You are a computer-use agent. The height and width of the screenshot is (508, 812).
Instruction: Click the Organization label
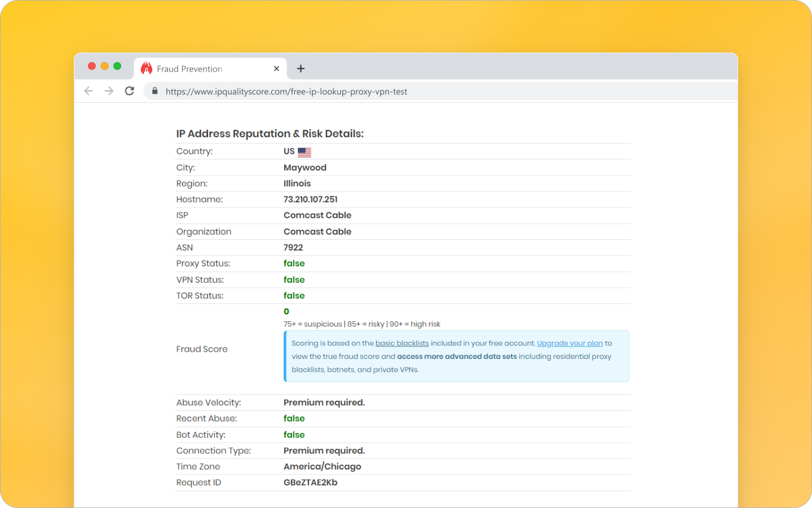pyautogui.click(x=204, y=231)
